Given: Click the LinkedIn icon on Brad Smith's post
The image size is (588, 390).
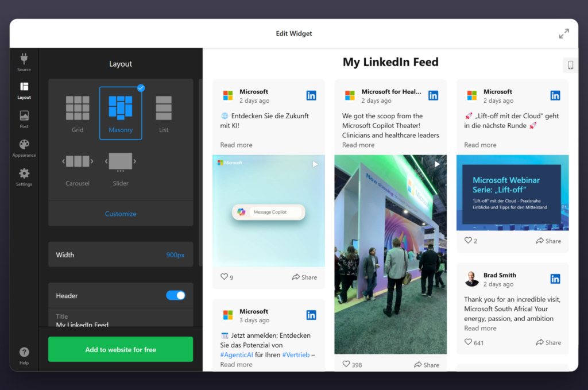Looking at the screenshot, I should [555, 278].
